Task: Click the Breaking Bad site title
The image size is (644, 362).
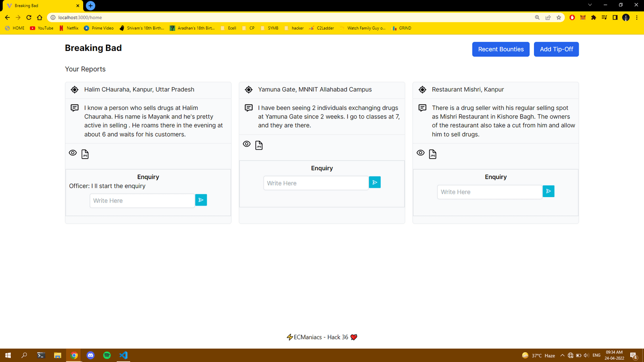Action: 93,48
